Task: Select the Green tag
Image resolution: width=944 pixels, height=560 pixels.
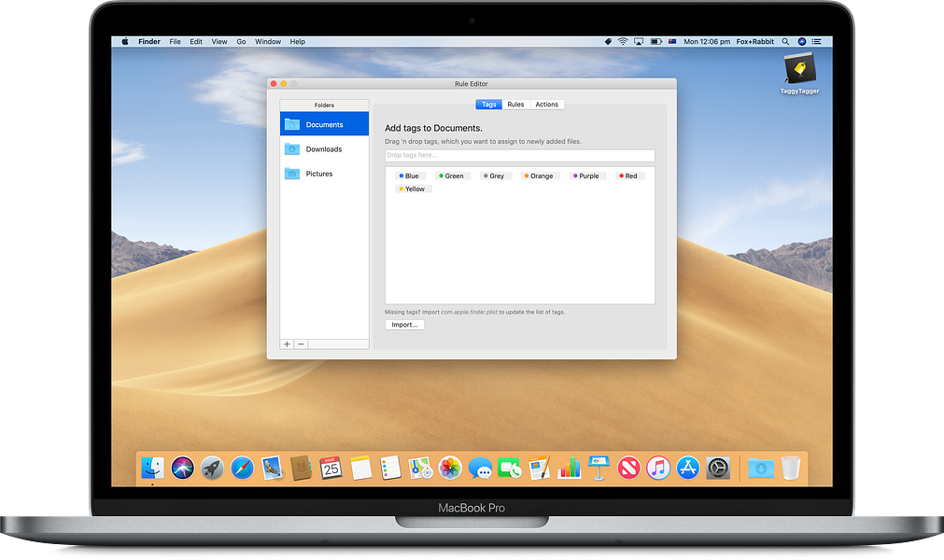Action: 452,175
